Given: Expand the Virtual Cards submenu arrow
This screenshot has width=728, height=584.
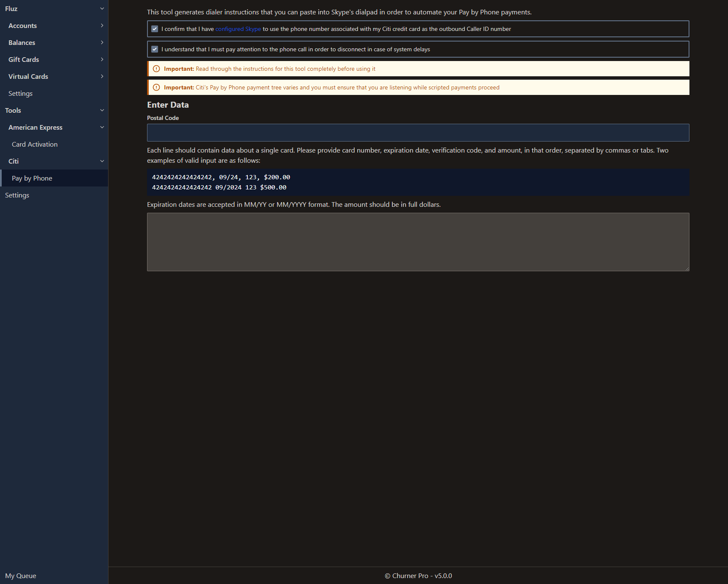Looking at the screenshot, I should pyautogui.click(x=102, y=76).
